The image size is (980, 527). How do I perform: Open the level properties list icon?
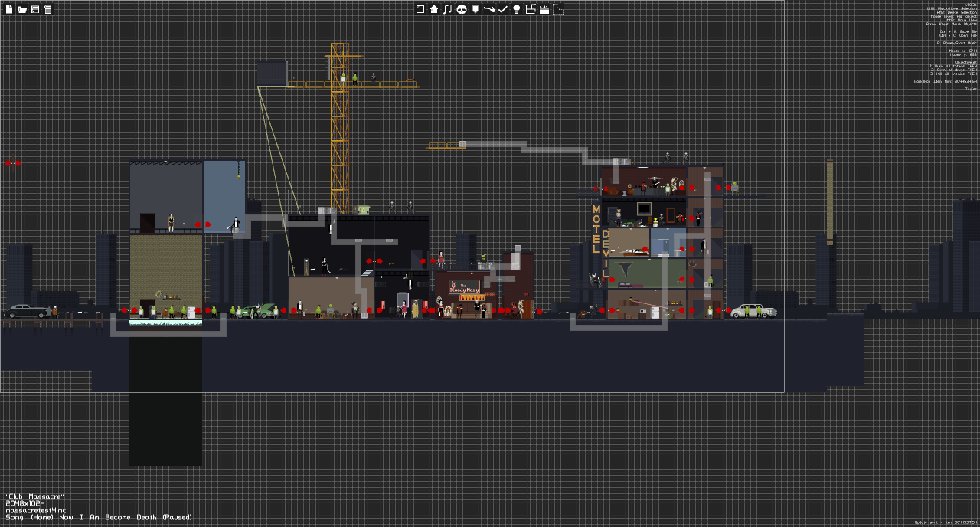coord(47,9)
